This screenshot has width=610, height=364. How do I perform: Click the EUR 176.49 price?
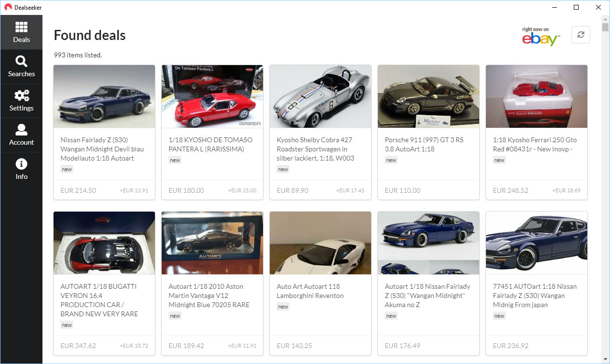tap(402, 346)
